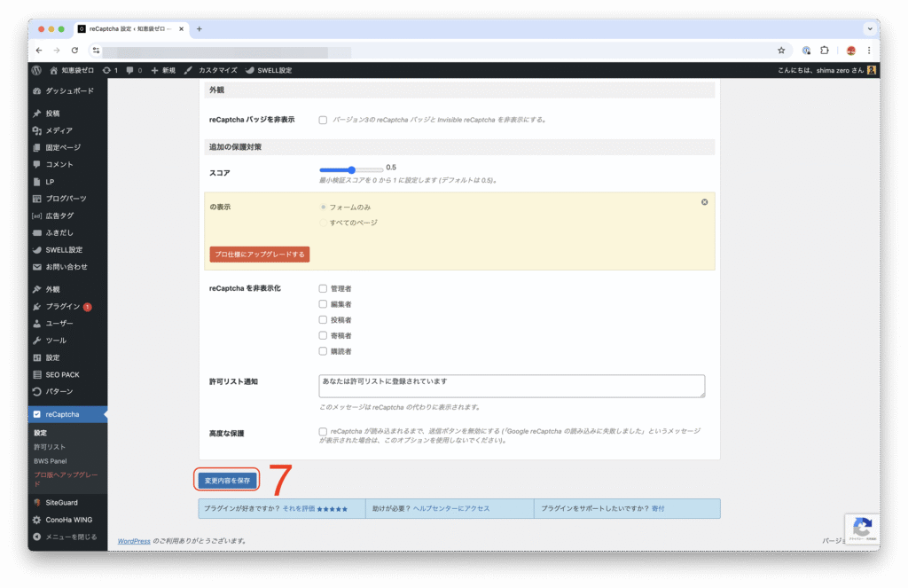Open お問い合わせ in the sidebar
This screenshot has width=908, height=588.
click(67, 267)
